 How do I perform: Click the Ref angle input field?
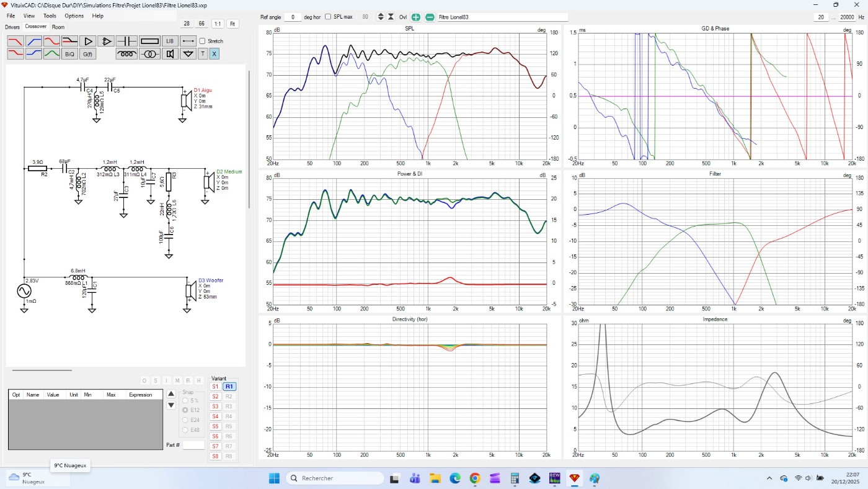pyautogui.click(x=293, y=17)
